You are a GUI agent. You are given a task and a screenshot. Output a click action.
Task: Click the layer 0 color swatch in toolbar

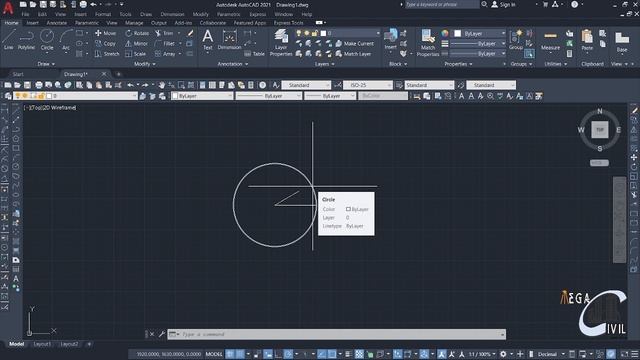click(x=49, y=96)
